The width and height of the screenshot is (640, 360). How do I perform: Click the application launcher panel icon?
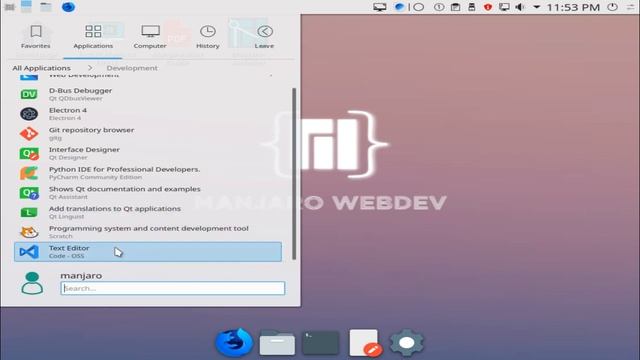[x=9, y=7]
